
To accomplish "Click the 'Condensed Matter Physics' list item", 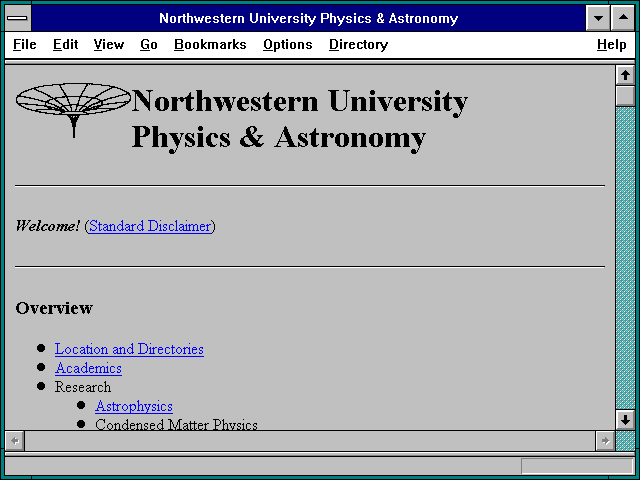I will (176, 424).
